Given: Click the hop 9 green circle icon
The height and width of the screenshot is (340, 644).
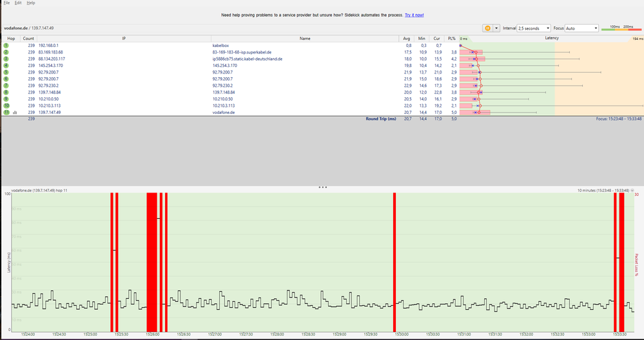Looking at the screenshot, I should coord(6,99).
